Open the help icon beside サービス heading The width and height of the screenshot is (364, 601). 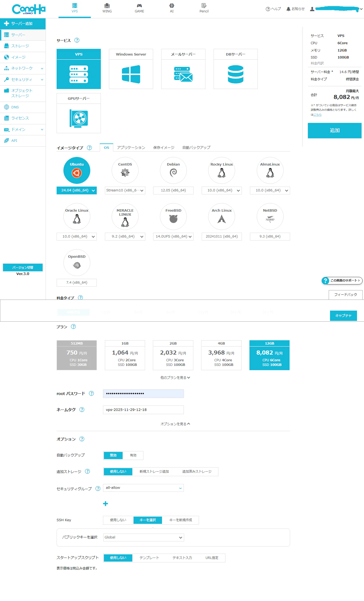(x=77, y=40)
